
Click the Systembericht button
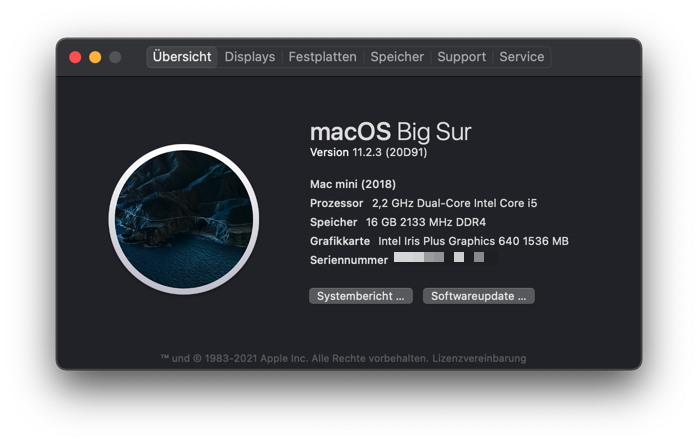tap(361, 296)
